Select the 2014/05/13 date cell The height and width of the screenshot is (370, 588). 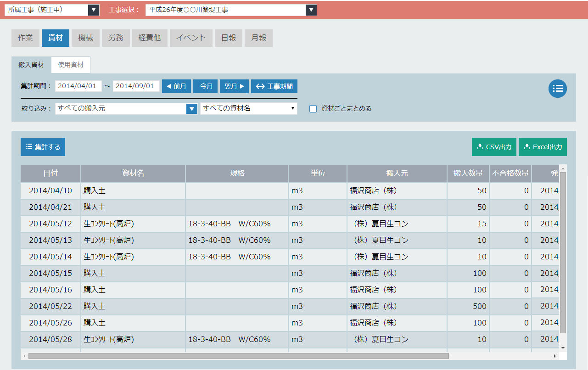[50, 241]
